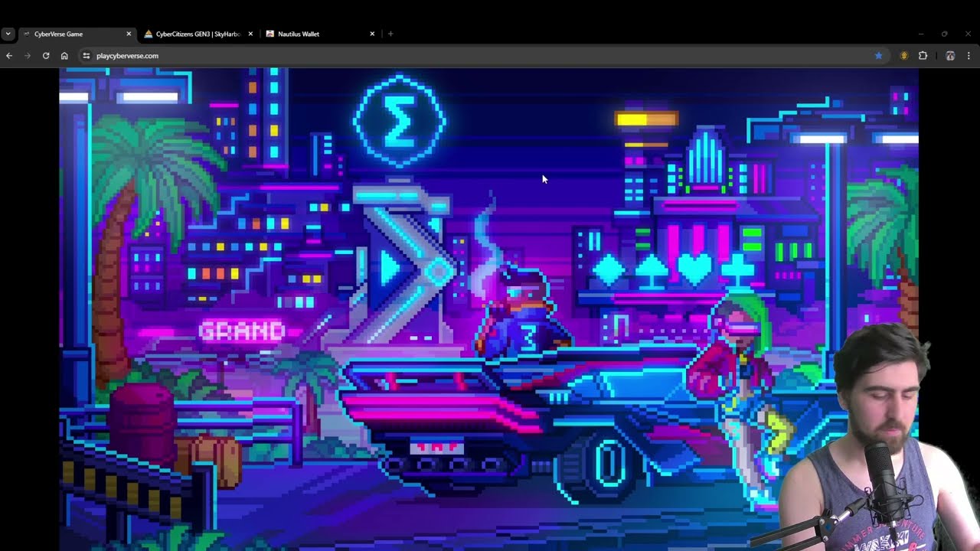The width and height of the screenshot is (980, 551).
Task: Click the Nautilus Wallet tab favicon
Action: 270,34
